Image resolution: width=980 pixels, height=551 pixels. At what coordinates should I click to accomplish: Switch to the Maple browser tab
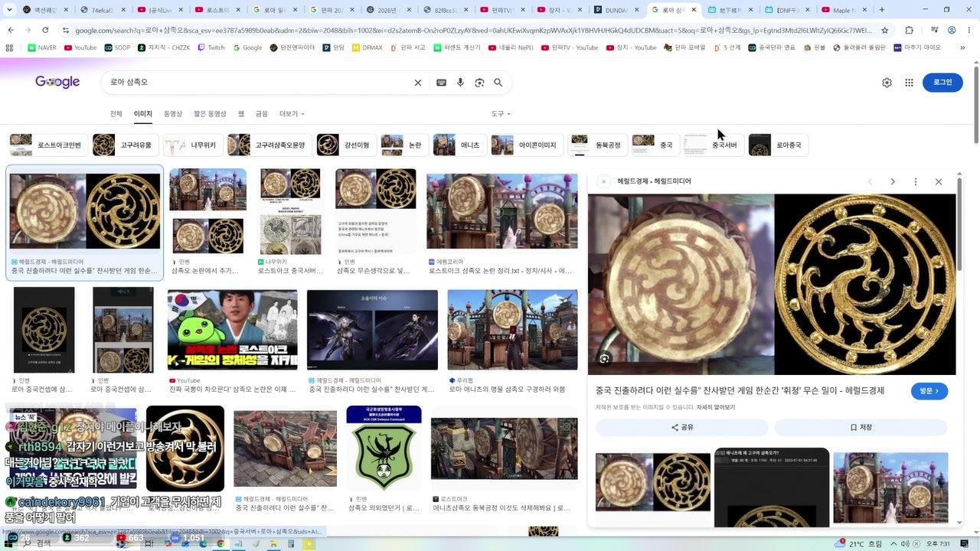pos(842,10)
